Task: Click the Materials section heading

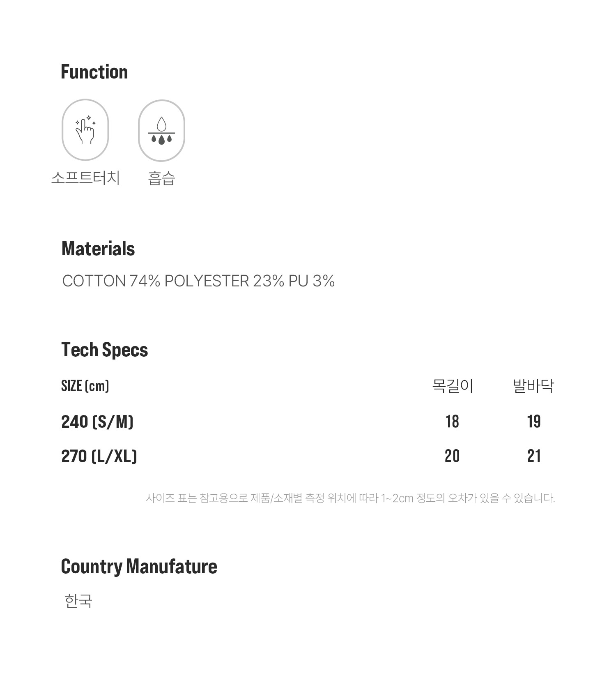Action: pos(98,249)
